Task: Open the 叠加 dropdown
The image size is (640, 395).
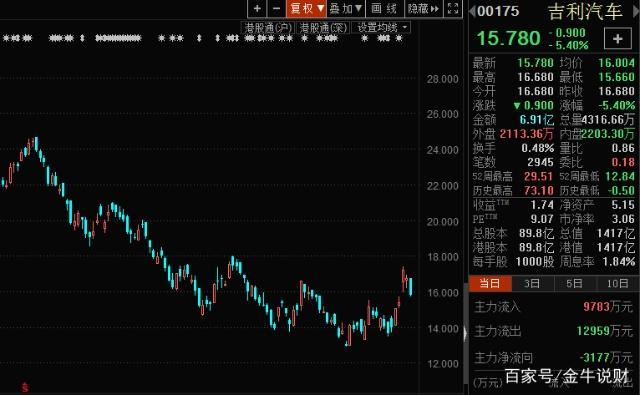Action: point(346,9)
